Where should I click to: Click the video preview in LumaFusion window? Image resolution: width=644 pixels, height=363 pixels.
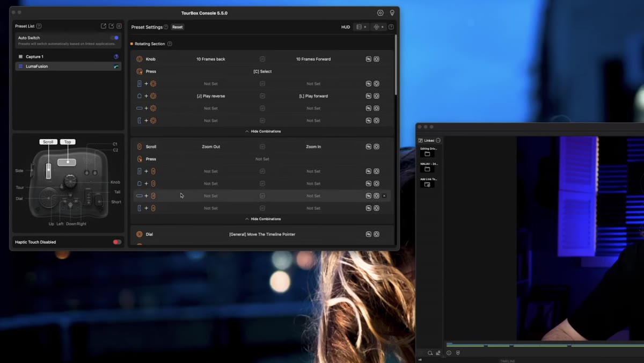(580, 238)
